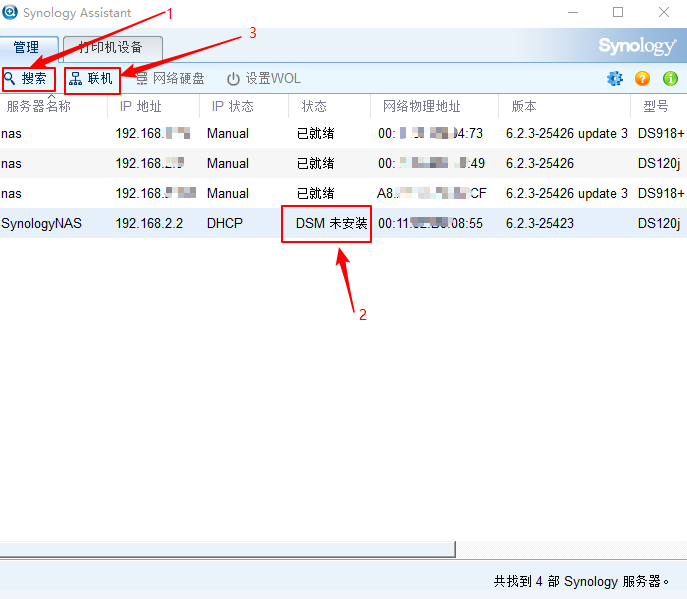The image size is (687, 599).
Task: Click the Synology logo at top right
Action: click(x=637, y=46)
